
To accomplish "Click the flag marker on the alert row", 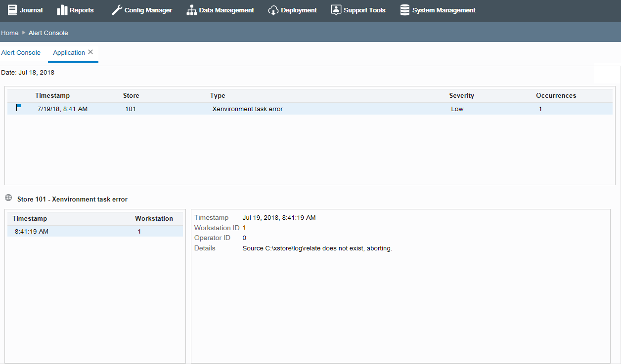I will click(x=20, y=108).
